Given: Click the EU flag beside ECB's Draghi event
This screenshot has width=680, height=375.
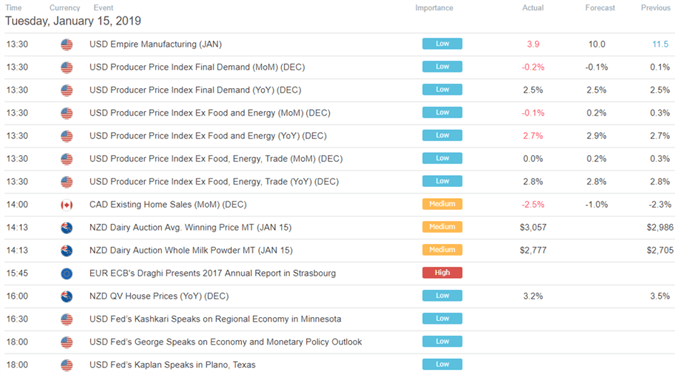Looking at the screenshot, I should tap(66, 274).
